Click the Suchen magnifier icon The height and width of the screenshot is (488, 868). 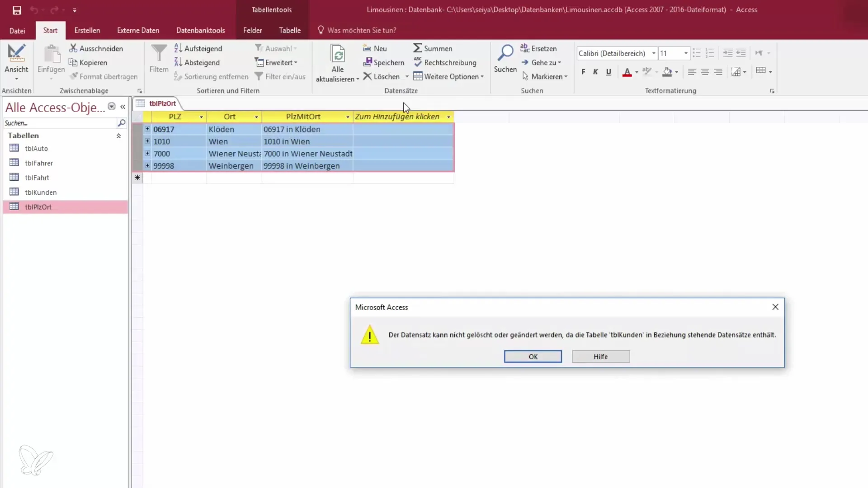[x=505, y=53]
